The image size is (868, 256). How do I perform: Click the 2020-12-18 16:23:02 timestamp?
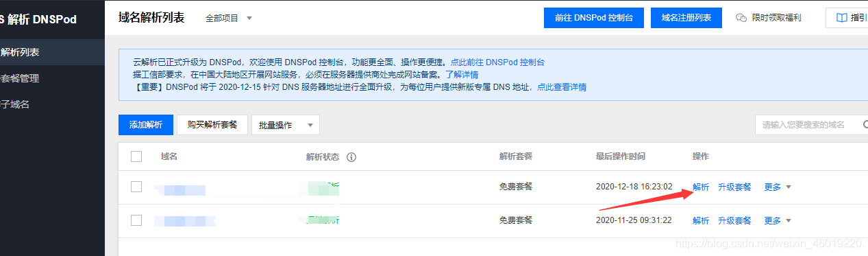point(634,187)
